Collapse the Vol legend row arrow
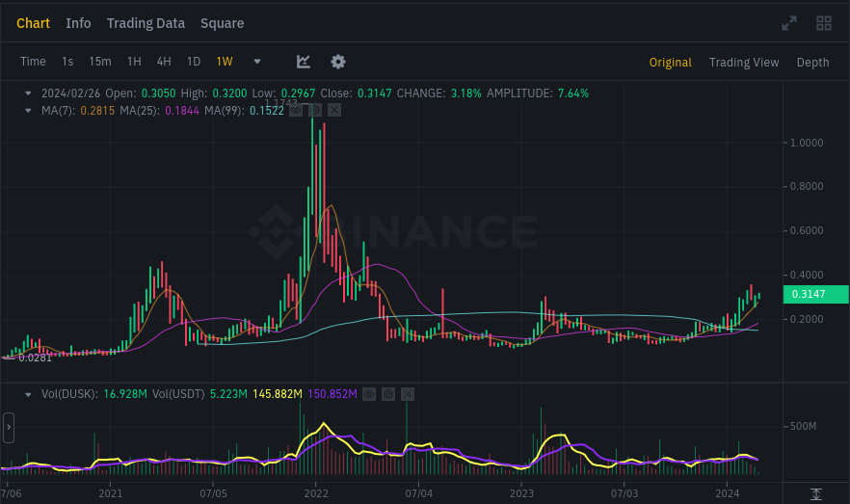The height and width of the screenshot is (504, 850). (28, 394)
